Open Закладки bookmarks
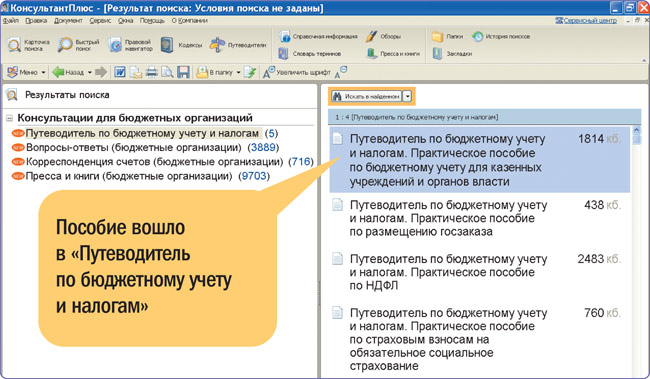The image size is (650, 379). tap(452, 53)
